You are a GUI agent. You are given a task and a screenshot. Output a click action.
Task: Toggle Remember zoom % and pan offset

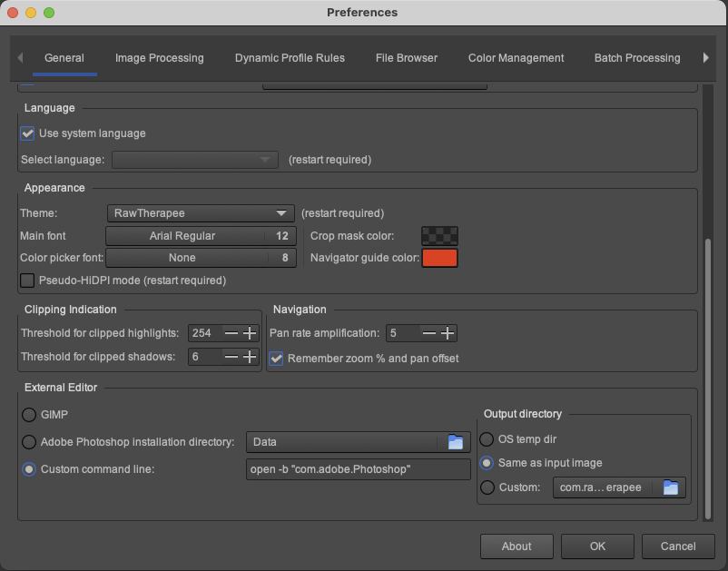click(277, 359)
